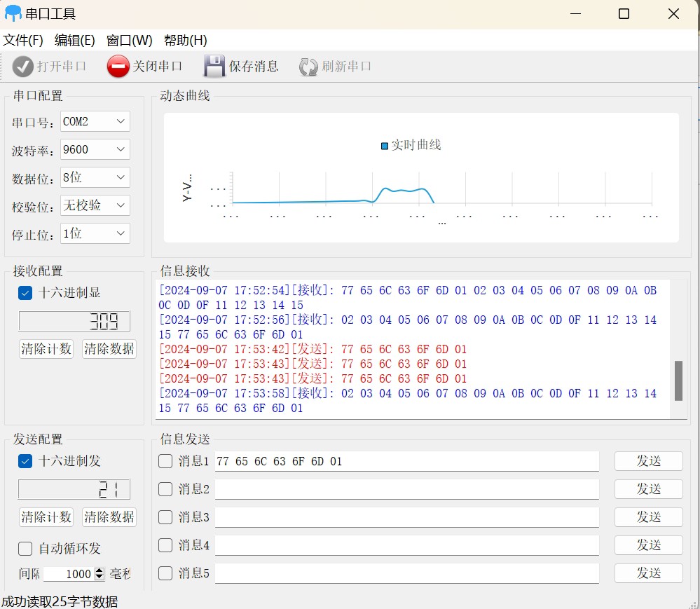The width and height of the screenshot is (700, 609).
Task: Expand the COM2 serial port dropdown
Action: coord(95,122)
